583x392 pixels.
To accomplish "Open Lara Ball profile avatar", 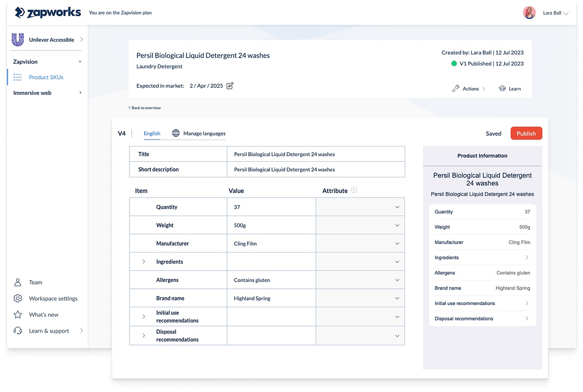I will pos(529,12).
